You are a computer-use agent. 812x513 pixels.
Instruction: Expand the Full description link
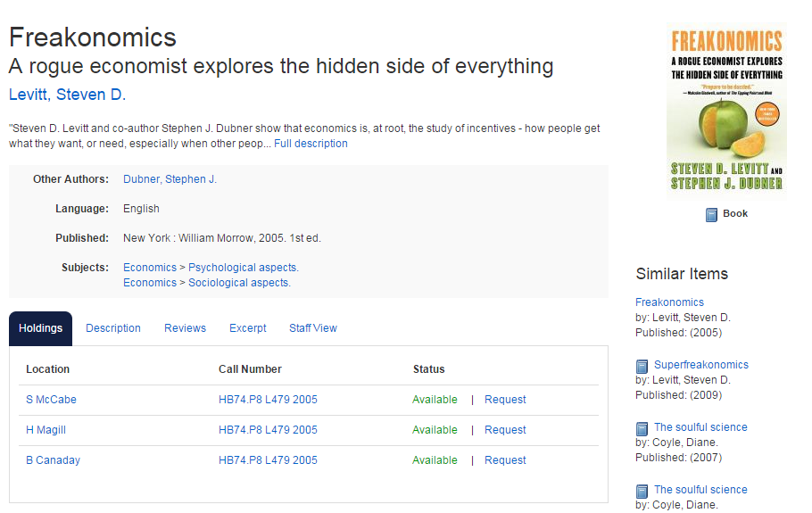coord(311,144)
